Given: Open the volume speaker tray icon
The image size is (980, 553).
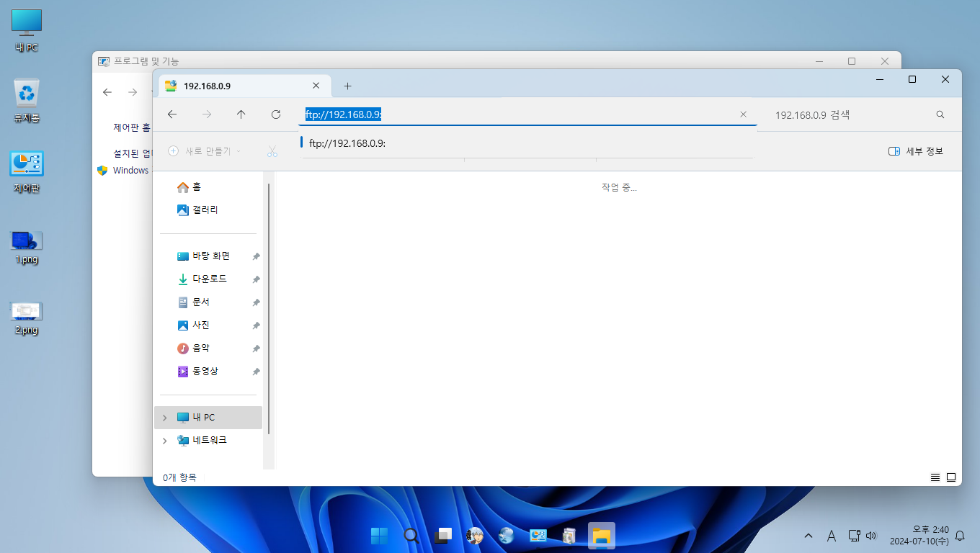Looking at the screenshot, I should click(x=871, y=536).
